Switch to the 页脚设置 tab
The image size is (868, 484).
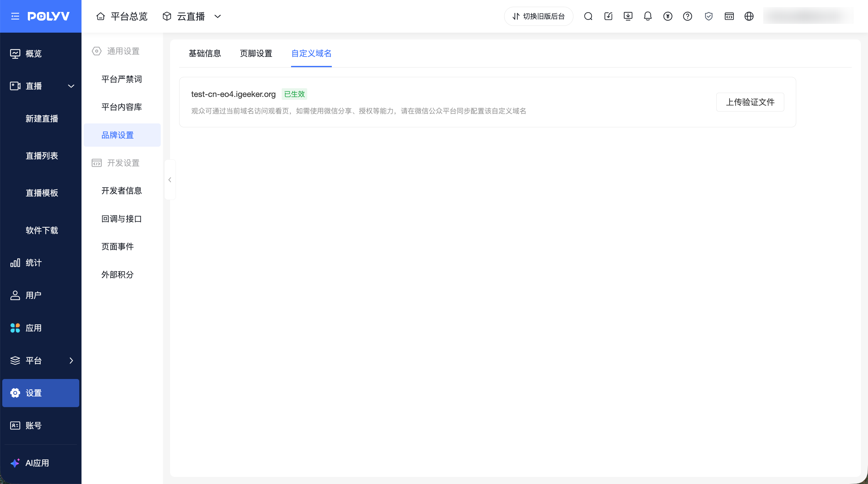click(256, 54)
